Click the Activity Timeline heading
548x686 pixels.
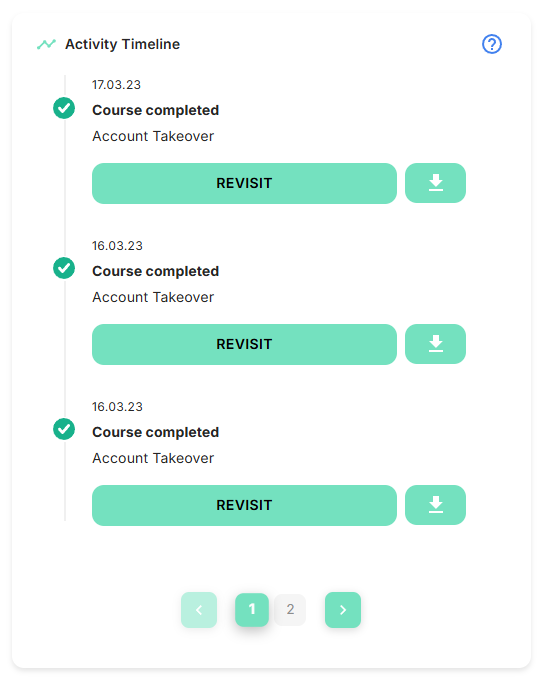point(122,44)
